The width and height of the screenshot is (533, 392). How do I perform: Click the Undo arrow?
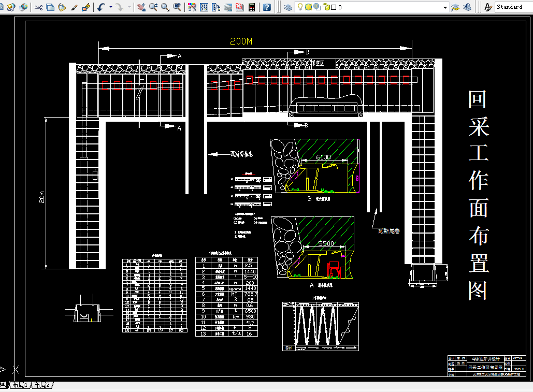coord(102,7)
